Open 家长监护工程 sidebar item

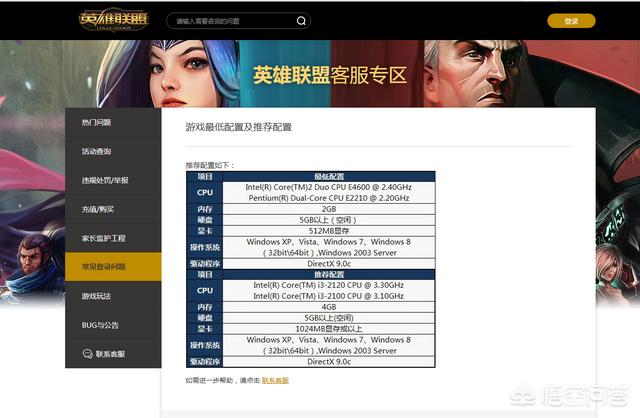113,238
